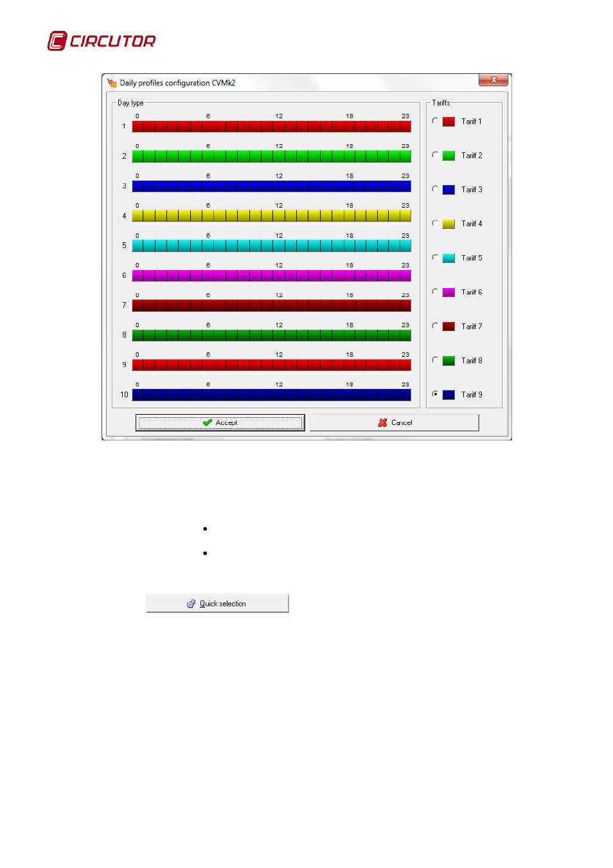This screenshot has width=613, height=868.
Task: Click the 'Tariff 1' label text
Action: [x=471, y=122]
